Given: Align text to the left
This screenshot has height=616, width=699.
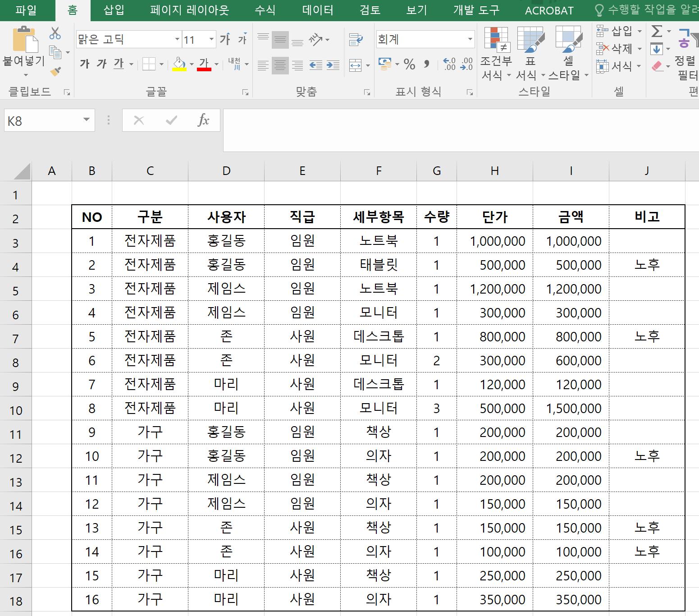Looking at the screenshot, I should pos(263,65).
